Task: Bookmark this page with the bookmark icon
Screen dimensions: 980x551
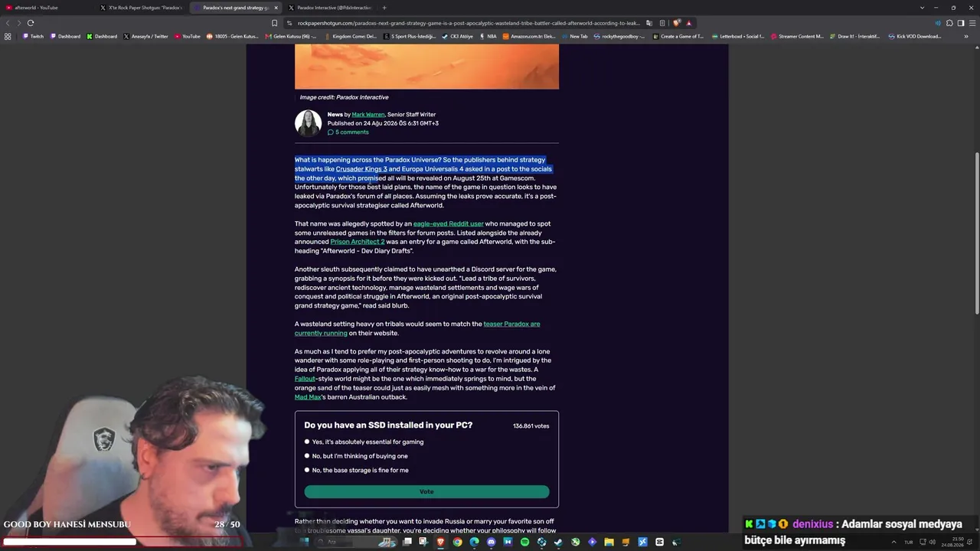Action: (274, 23)
